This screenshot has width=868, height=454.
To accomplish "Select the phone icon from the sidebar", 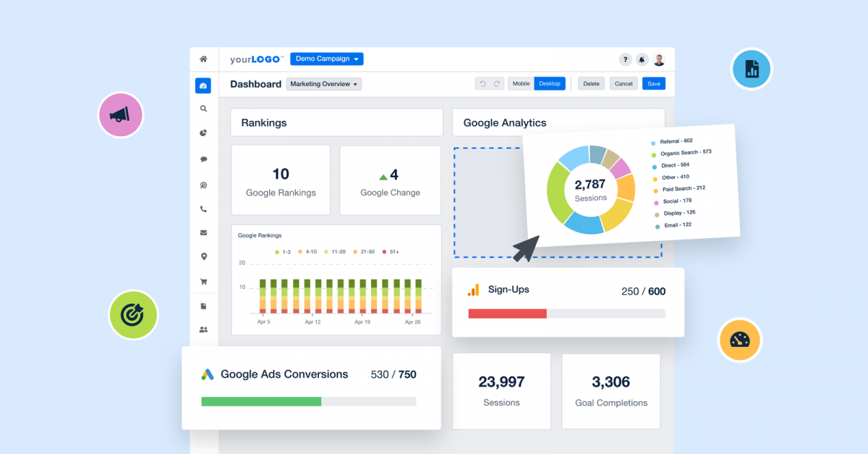I will click(203, 208).
